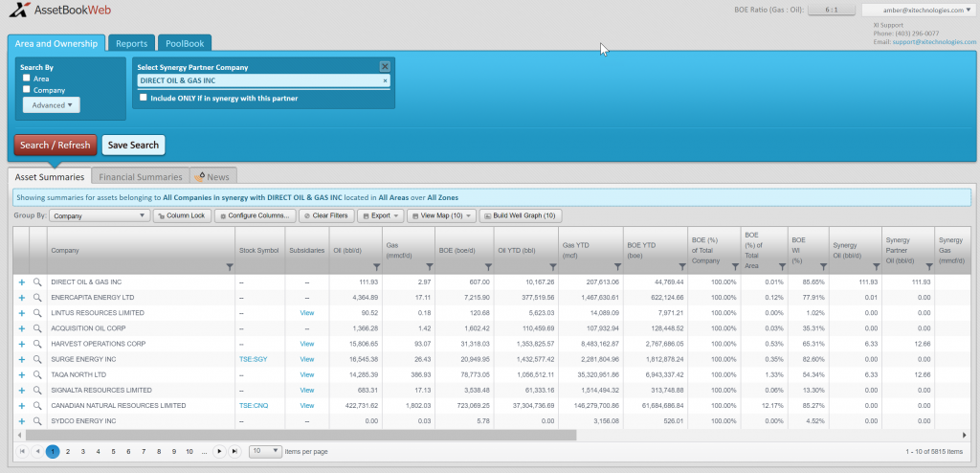Expand the ENERCAPITA ENERGY LTD row

(x=21, y=298)
